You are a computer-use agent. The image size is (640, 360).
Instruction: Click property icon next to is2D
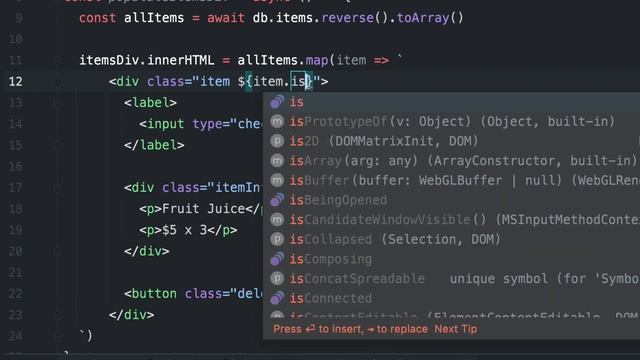coord(277,141)
